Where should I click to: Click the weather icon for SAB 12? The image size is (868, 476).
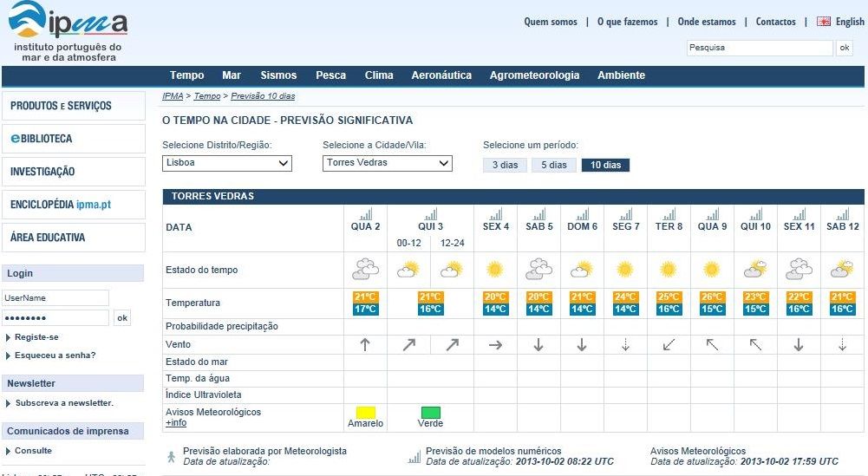(842, 269)
